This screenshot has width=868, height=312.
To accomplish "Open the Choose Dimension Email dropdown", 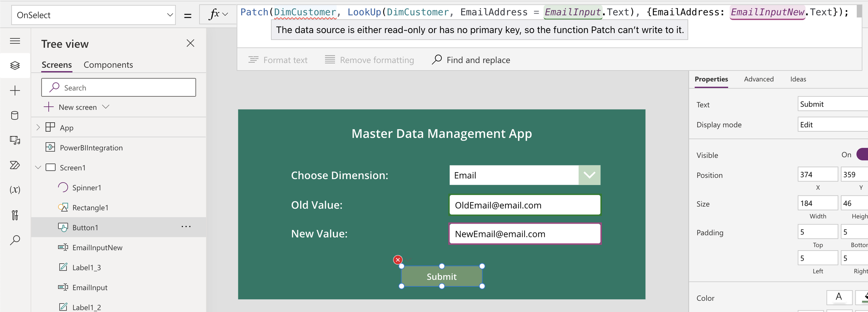I will pos(589,175).
